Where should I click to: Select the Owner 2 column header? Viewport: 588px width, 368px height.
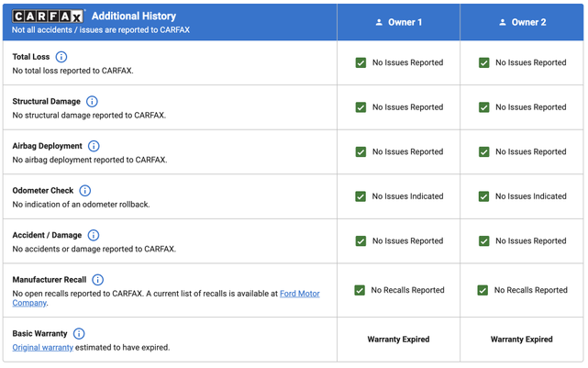tap(522, 22)
